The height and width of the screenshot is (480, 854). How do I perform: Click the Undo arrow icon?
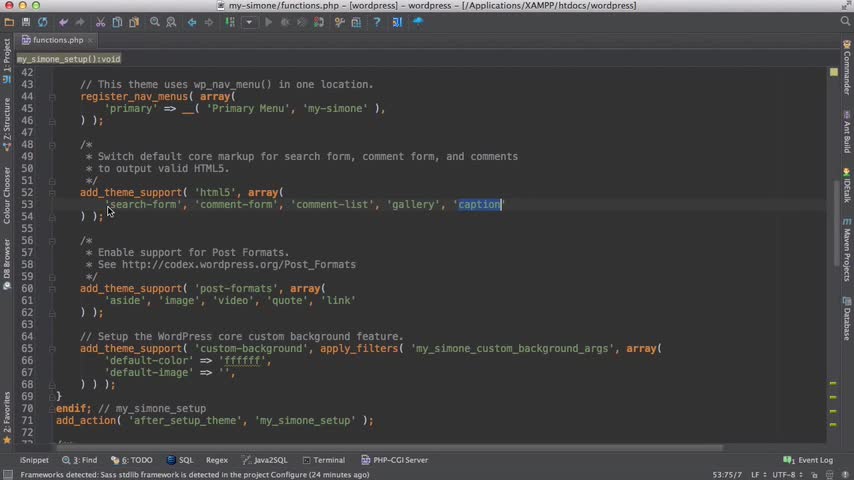point(63,22)
